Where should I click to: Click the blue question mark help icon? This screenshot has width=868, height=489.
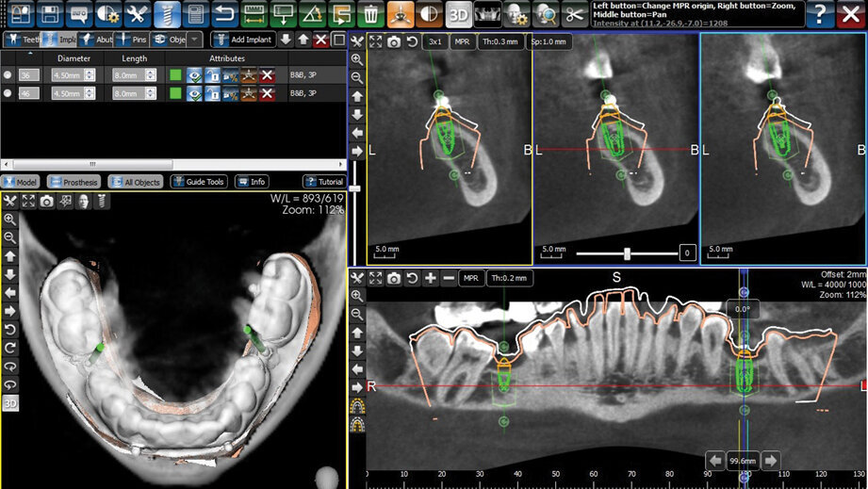(823, 14)
